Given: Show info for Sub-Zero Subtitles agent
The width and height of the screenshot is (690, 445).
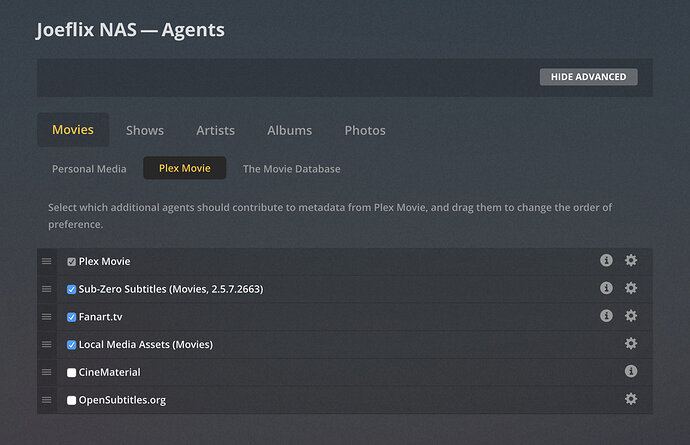Looking at the screenshot, I should (x=606, y=288).
